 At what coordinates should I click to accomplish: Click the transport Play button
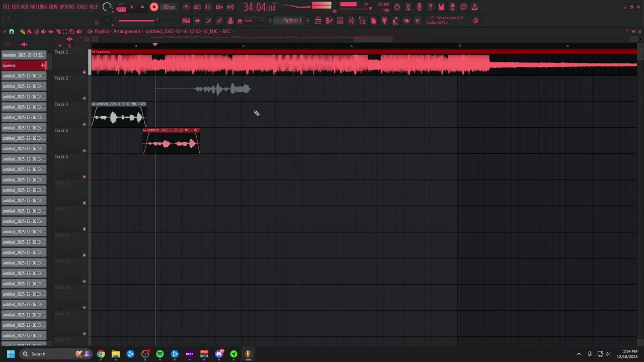pyautogui.click(x=132, y=7)
